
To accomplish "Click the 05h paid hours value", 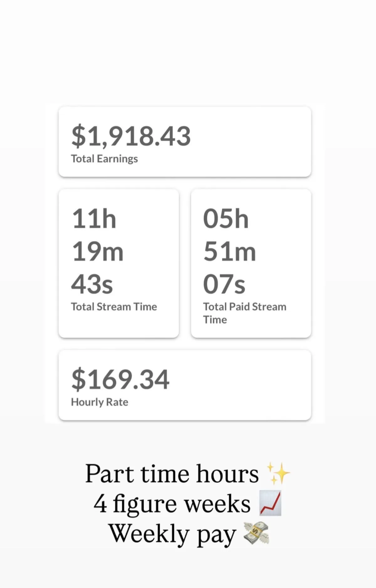I will tap(226, 219).
